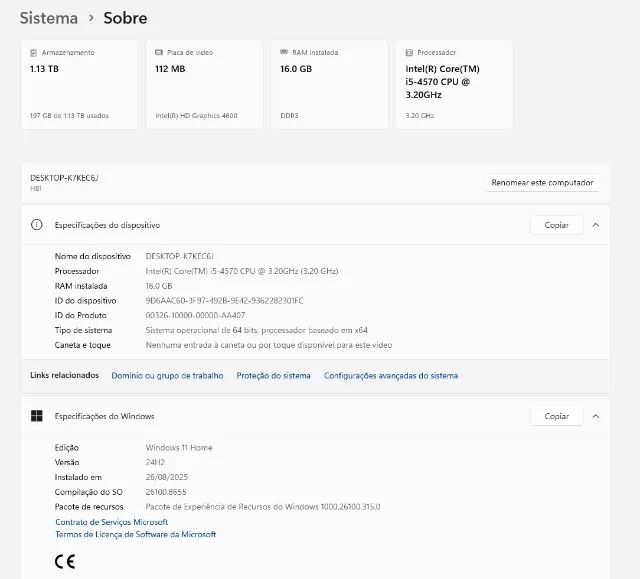Click the CE certification mark

[65, 561]
